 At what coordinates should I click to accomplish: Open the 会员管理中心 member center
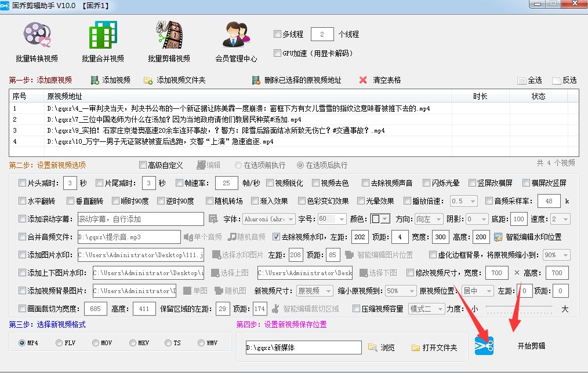[234, 41]
